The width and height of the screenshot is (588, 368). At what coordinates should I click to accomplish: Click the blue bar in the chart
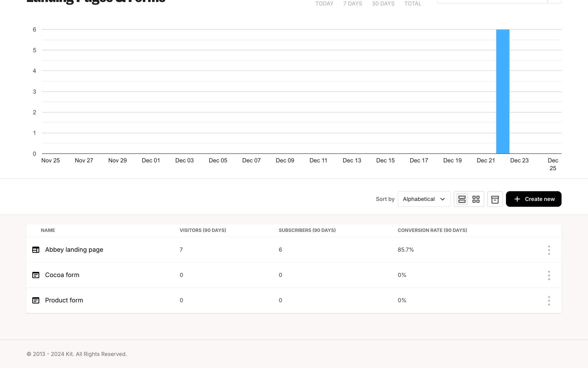coord(503,92)
